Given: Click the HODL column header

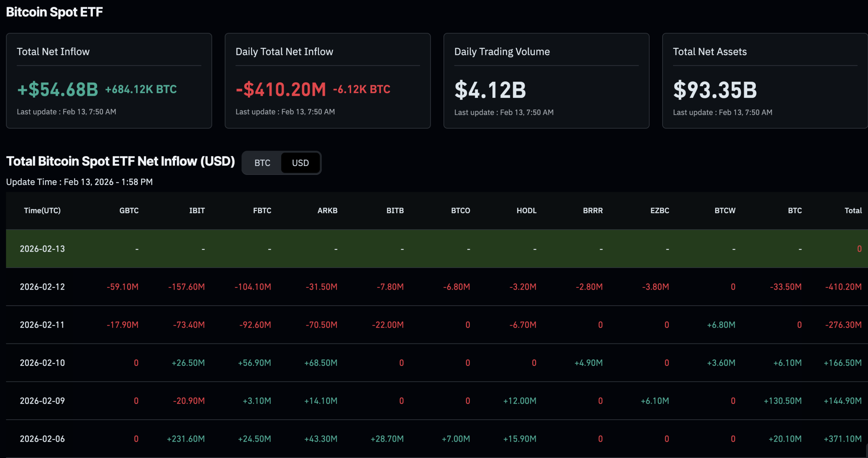Looking at the screenshot, I should pos(527,210).
